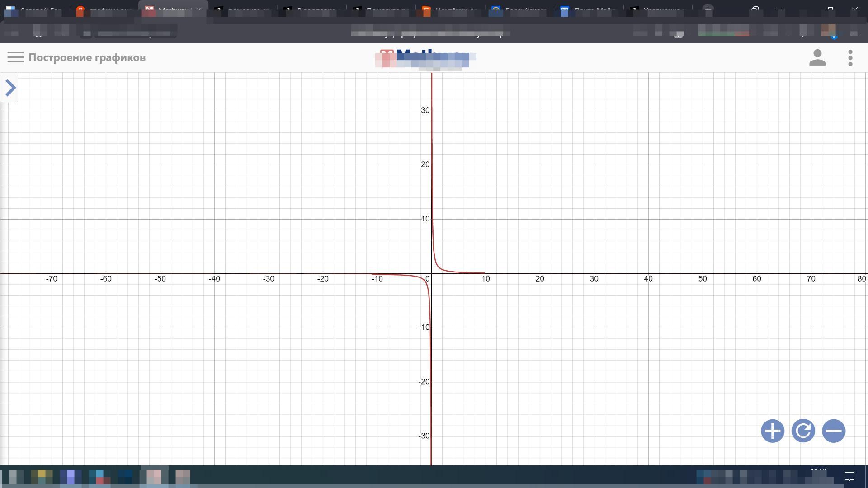Zoom in with the blue plus button
The width and height of the screenshot is (868, 488).
772,431
